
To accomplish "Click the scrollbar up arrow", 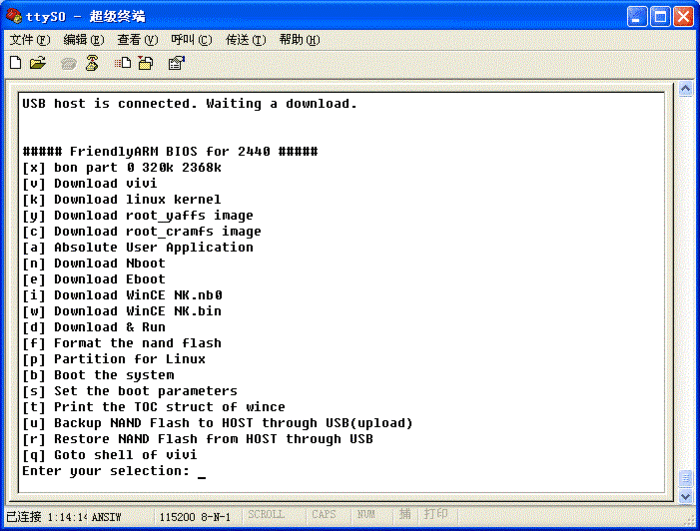I will [x=685, y=89].
